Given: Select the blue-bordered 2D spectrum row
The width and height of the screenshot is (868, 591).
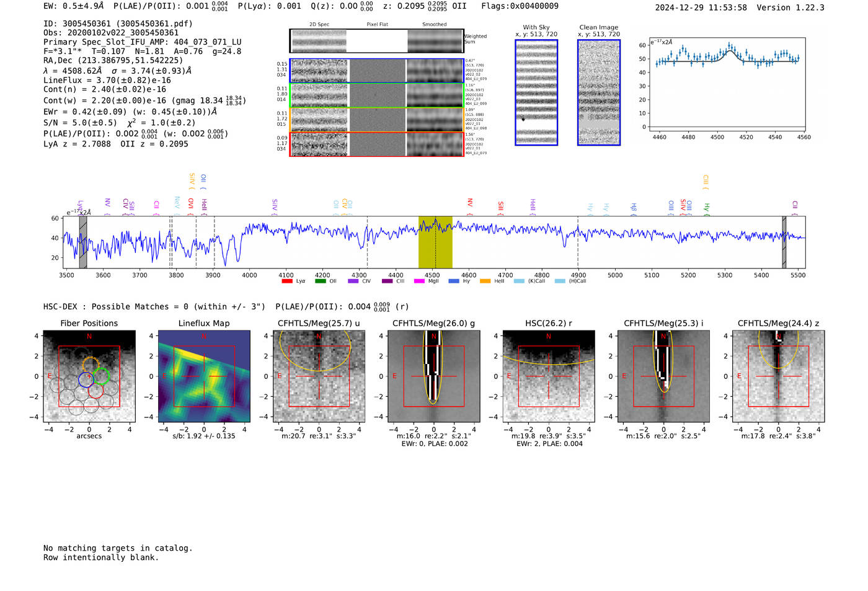Looking at the screenshot, I should pyautogui.click(x=376, y=71).
